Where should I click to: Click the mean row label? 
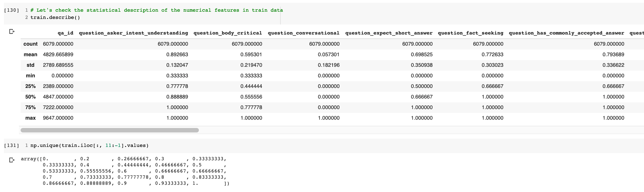tap(30, 55)
